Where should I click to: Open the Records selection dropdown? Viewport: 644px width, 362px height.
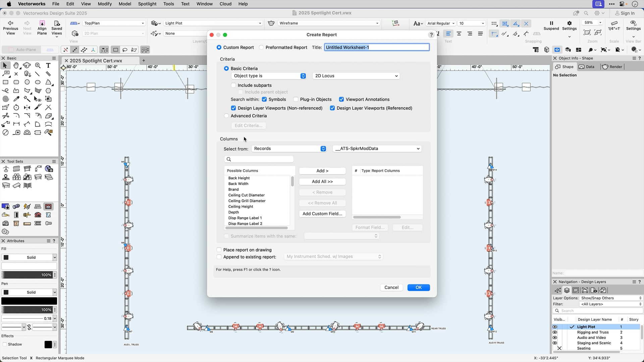(x=289, y=148)
